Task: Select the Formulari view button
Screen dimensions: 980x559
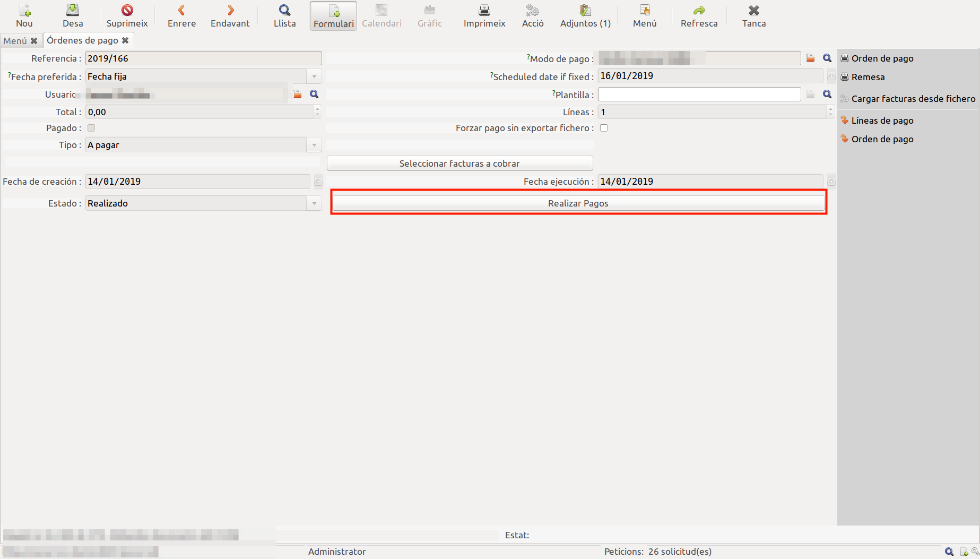Action: pyautogui.click(x=334, y=16)
